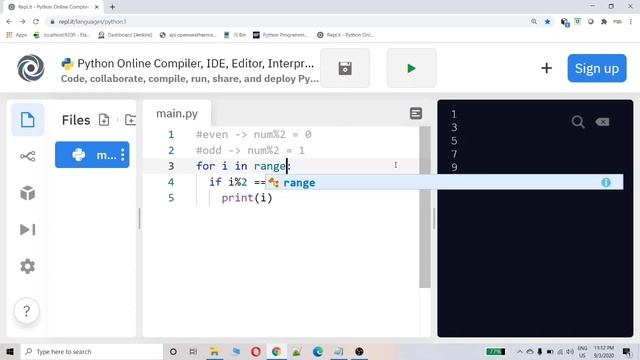The image size is (640, 360).
Task: Open Settings gear in sidebar
Action: coord(27,266)
